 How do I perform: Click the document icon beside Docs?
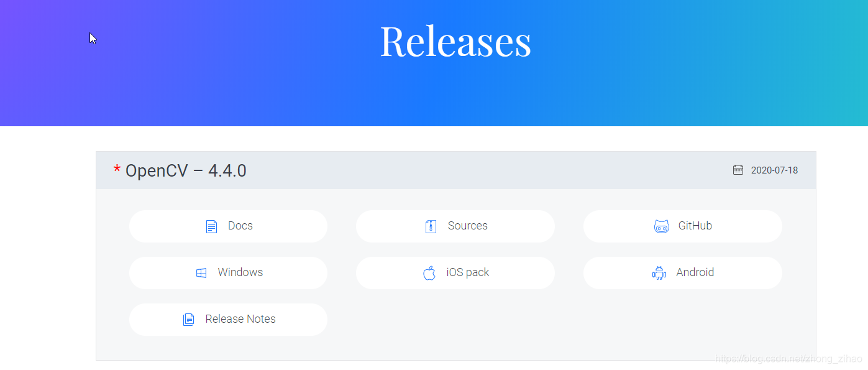[x=211, y=226]
